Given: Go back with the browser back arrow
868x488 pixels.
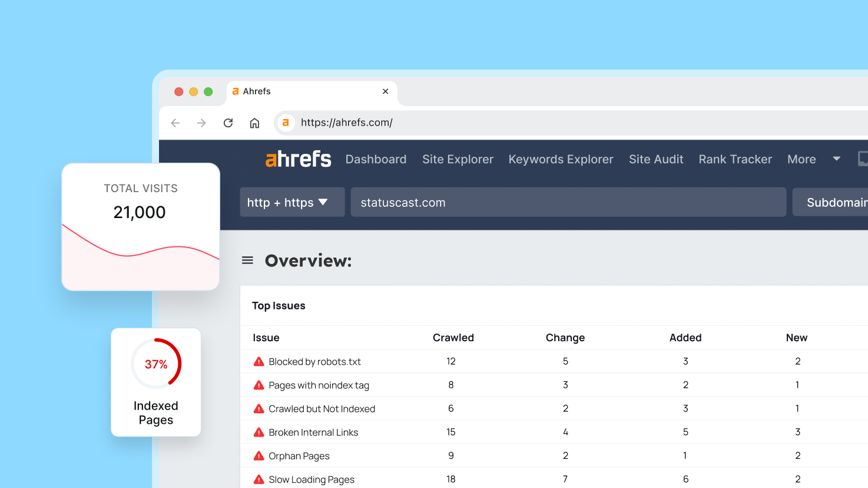Looking at the screenshot, I should [x=175, y=123].
